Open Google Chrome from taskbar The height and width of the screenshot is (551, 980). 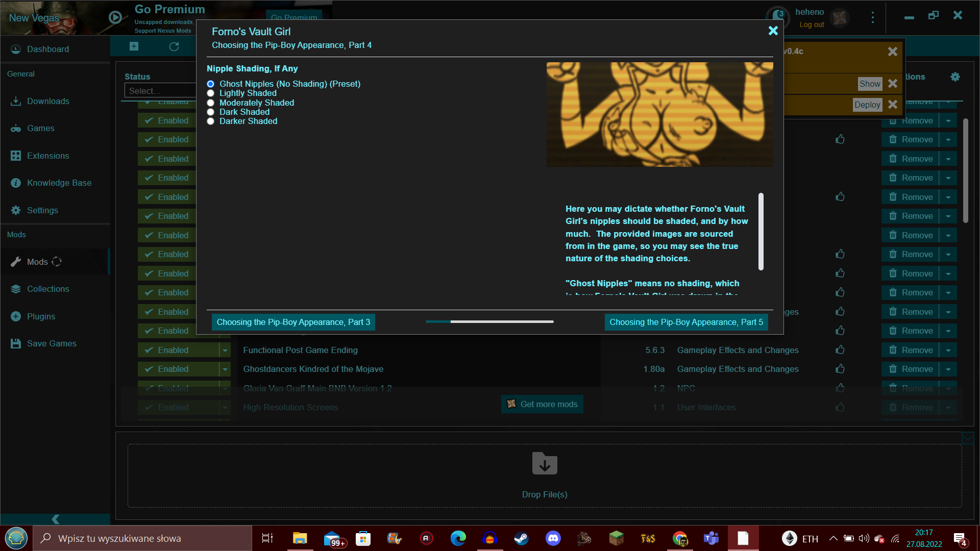[680, 538]
